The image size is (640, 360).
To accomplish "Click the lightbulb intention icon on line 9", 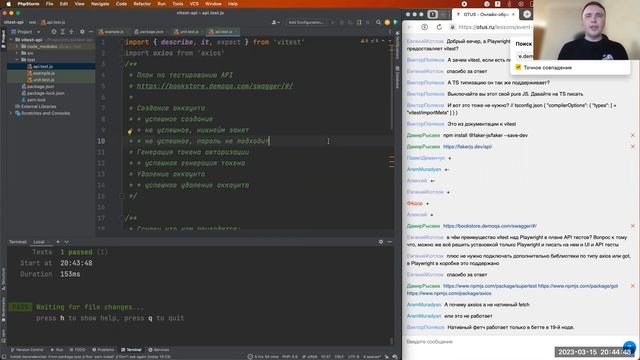I will (x=130, y=131).
